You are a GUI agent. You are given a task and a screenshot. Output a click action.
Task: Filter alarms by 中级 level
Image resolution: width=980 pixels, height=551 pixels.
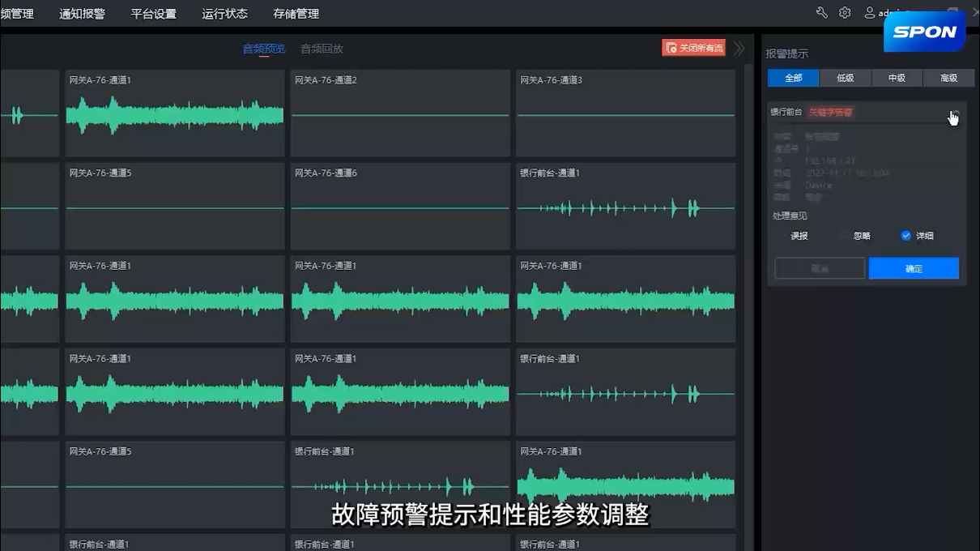coord(897,78)
